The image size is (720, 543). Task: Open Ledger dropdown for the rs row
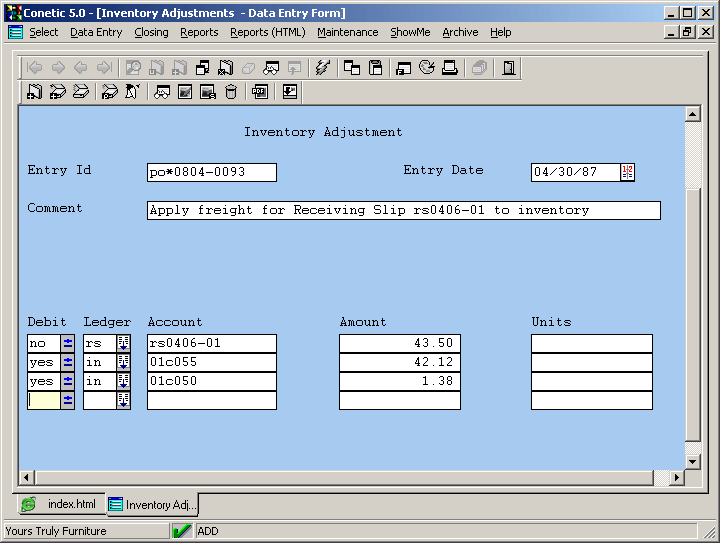[x=124, y=344]
